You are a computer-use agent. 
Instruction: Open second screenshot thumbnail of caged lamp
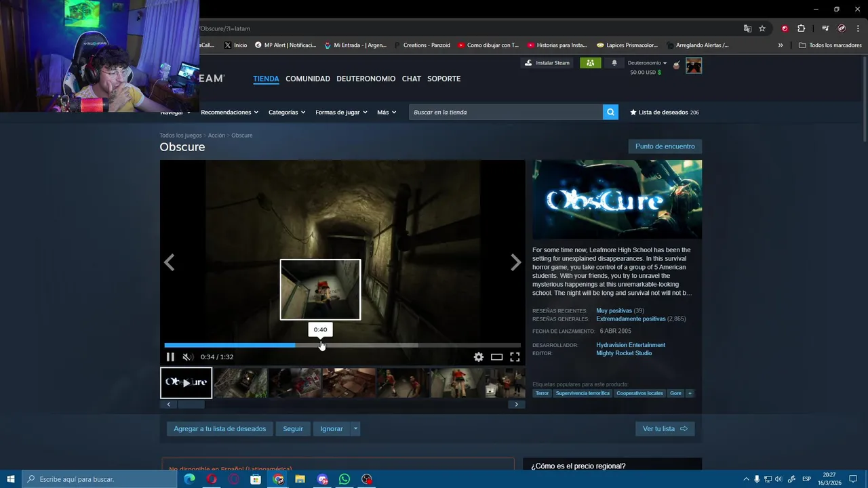(x=241, y=383)
